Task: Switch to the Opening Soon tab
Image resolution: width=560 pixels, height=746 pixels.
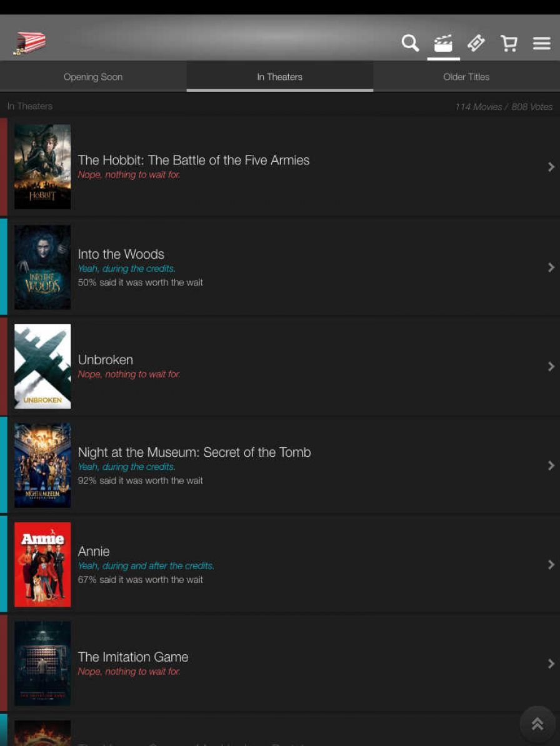Action: [92, 76]
